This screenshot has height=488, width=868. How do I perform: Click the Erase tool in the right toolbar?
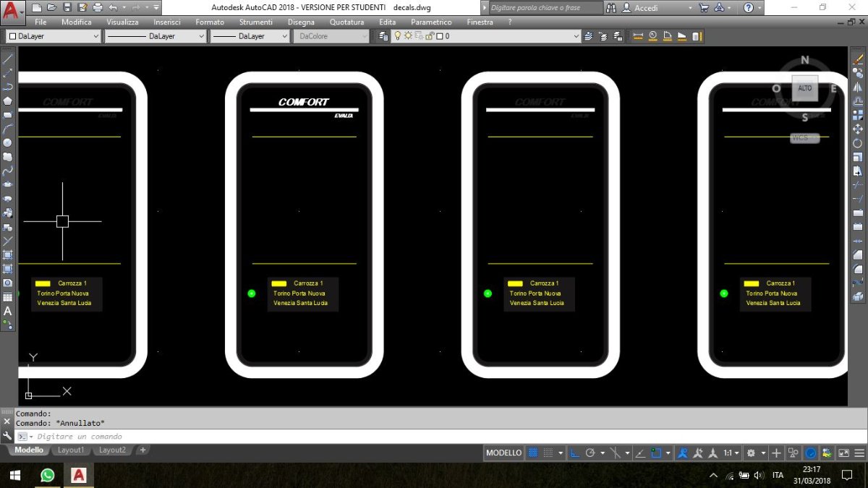pyautogui.click(x=858, y=59)
